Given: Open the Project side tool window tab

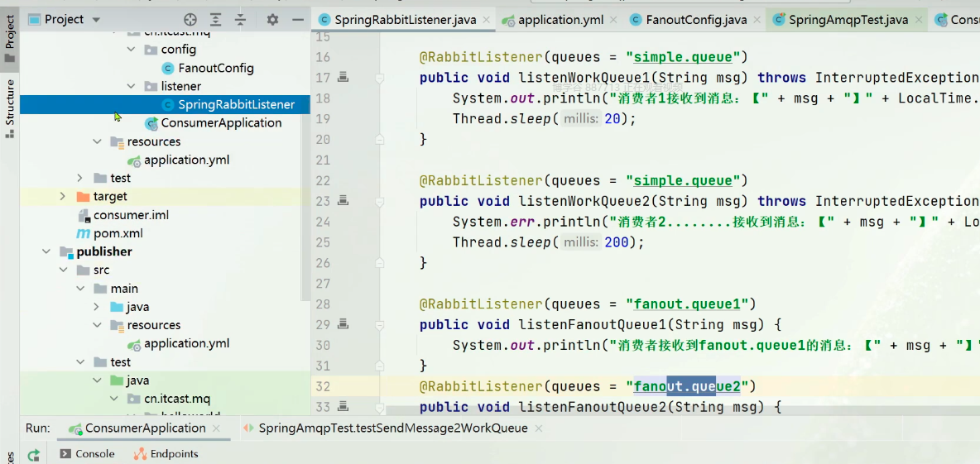Looking at the screenshot, I should 9,37.
